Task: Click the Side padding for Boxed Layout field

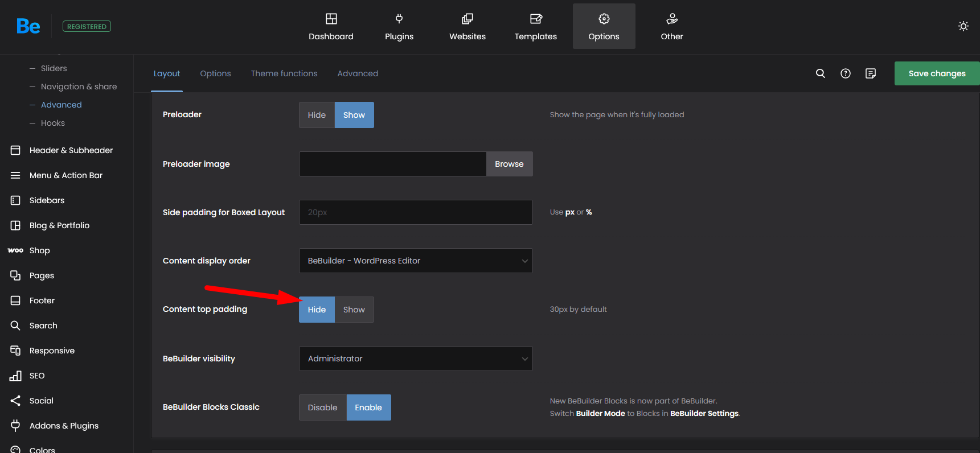Action: 416,212
